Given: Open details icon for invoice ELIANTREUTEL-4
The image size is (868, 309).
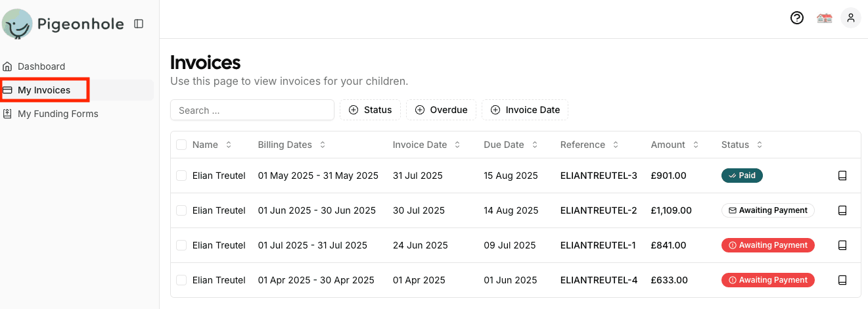Looking at the screenshot, I should point(842,280).
